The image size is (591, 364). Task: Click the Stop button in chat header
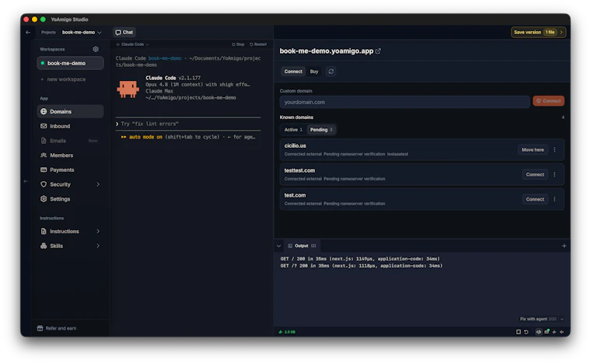(238, 44)
